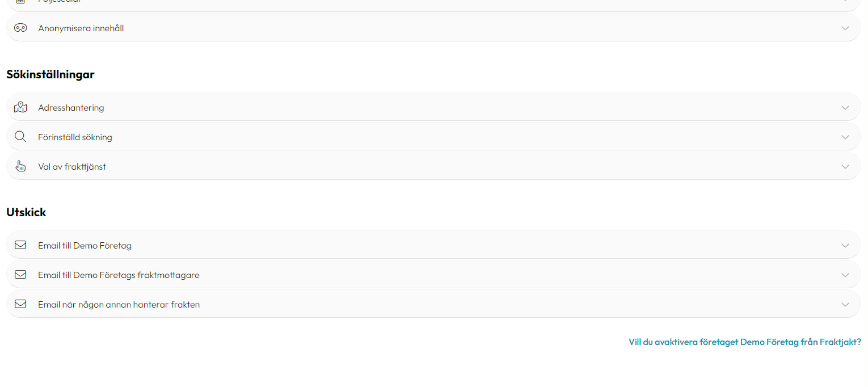Image resolution: width=868 pixels, height=387 pixels.
Task: Open chevron for Email till Demo Företags fraktmottagare
Action: pyautogui.click(x=845, y=275)
